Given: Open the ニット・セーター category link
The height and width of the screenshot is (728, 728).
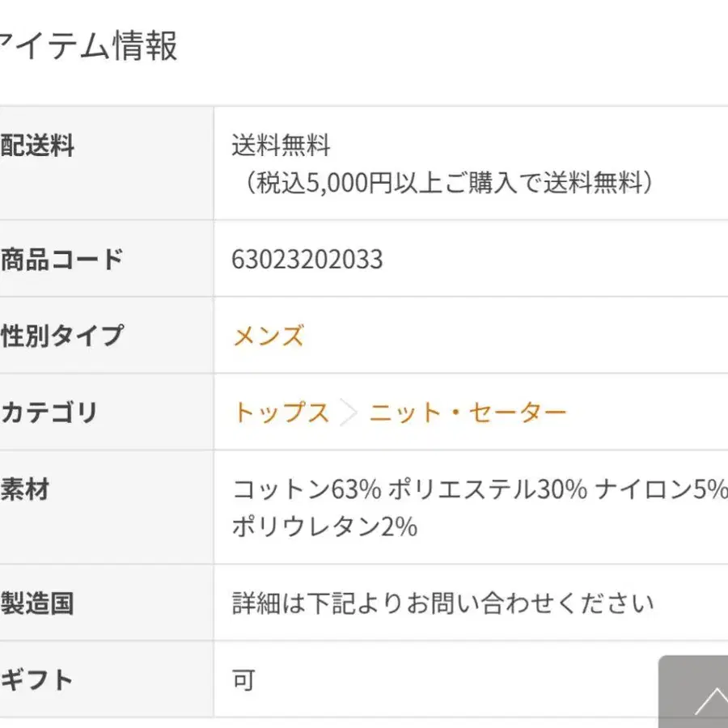Looking at the screenshot, I should 468,413.
